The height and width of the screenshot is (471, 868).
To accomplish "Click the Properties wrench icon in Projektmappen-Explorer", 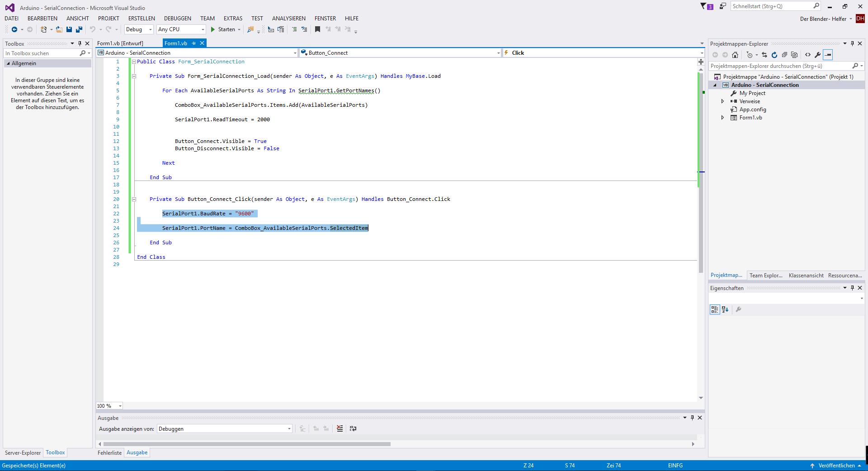I will pyautogui.click(x=818, y=55).
